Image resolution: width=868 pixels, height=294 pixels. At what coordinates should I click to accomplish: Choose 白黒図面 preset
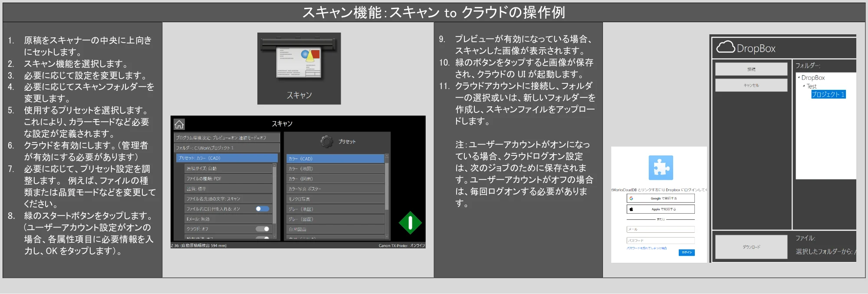point(335,229)
